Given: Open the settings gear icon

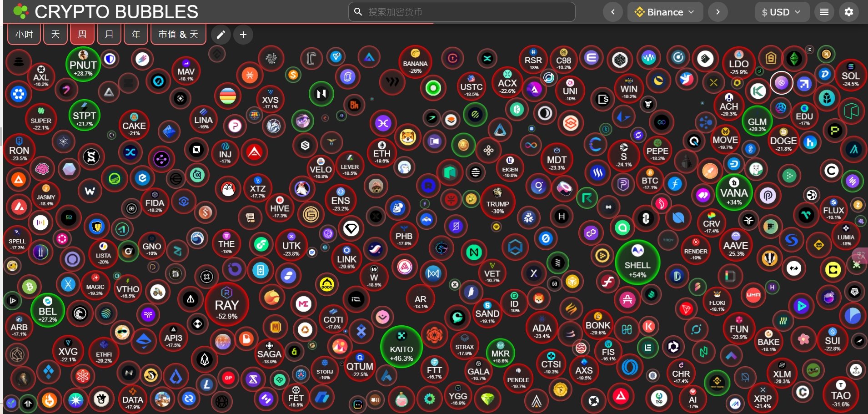Looking at the screenshot, I should [x=848, y=12].
